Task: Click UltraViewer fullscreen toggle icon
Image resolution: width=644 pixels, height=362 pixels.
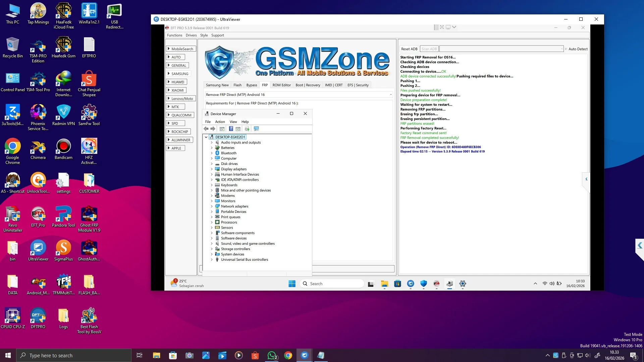Action: tap(442, 27)
